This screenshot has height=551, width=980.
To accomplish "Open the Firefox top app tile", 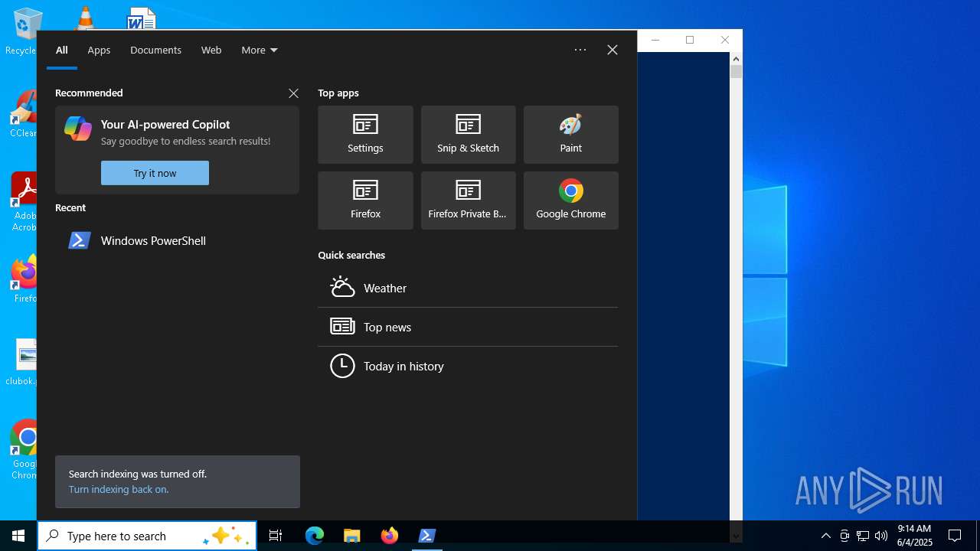I will coord(365,201).
